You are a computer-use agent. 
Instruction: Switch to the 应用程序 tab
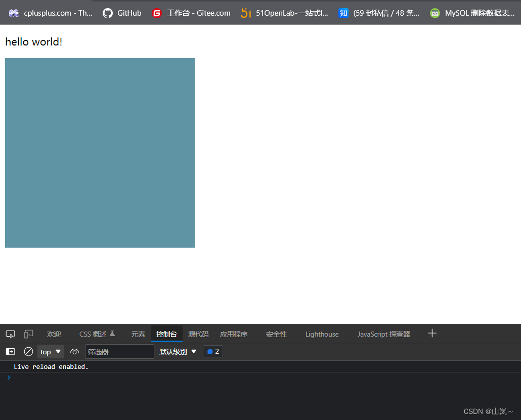point(234,334)
